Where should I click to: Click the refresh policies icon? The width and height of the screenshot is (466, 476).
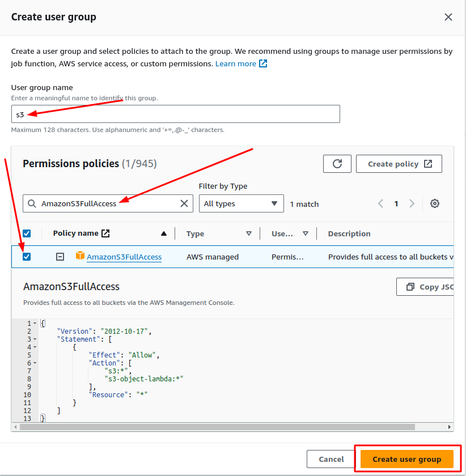[337, 164]
